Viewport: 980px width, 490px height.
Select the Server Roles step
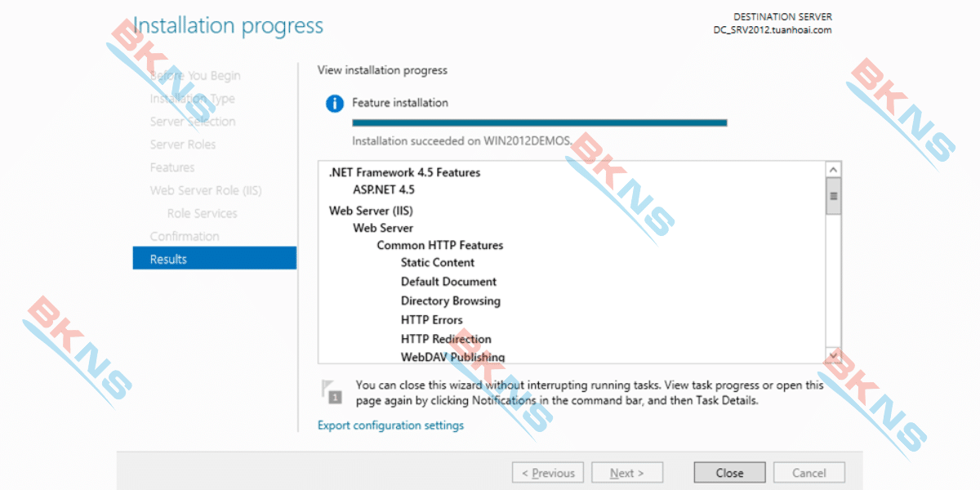(x=183, y=145)
